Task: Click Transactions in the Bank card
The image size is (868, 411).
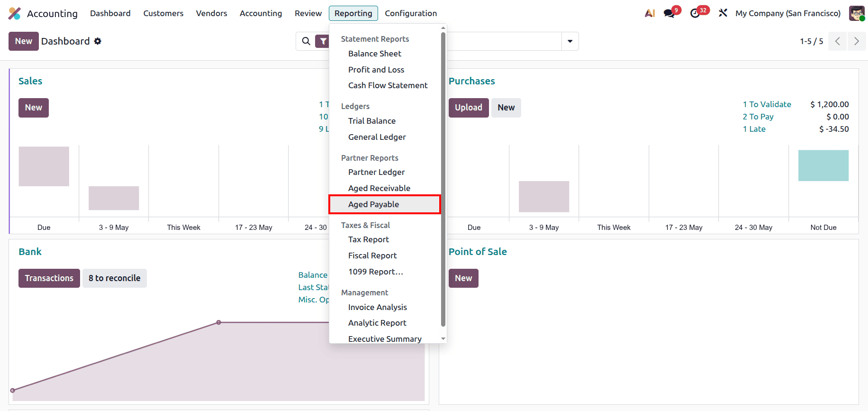Action: click(49, 278)
